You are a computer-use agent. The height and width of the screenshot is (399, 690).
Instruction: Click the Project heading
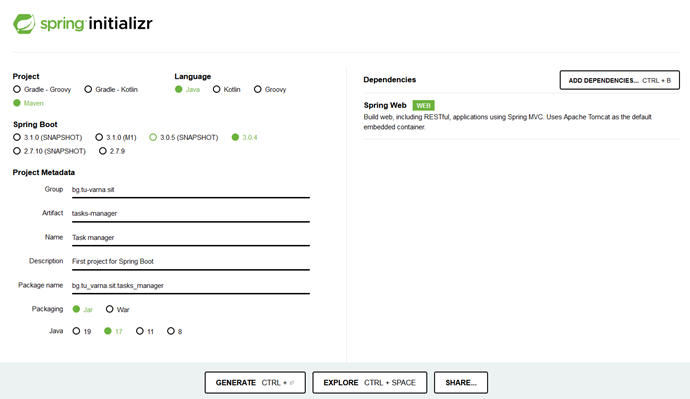coord(26,77)
